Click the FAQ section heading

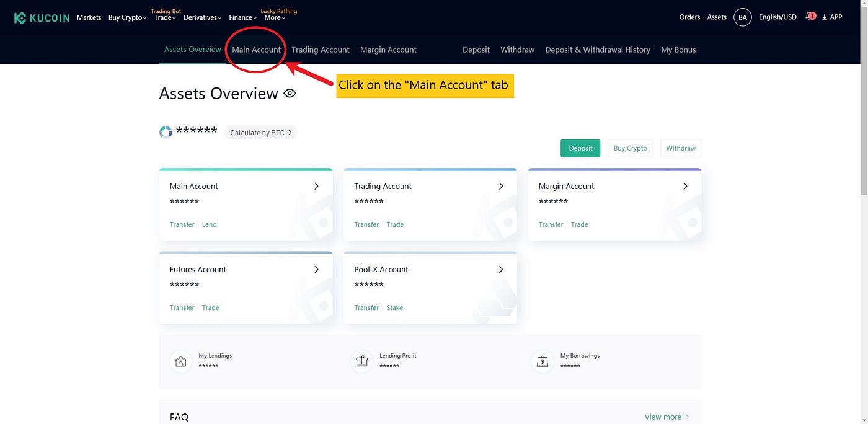click(179, 417)
